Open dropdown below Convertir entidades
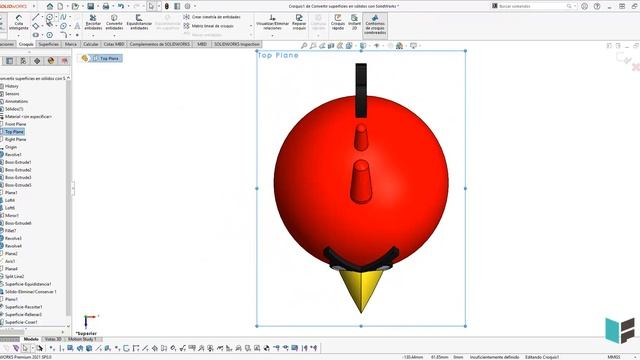This screenshot has height=360, width=640. [x=114, y=36]
